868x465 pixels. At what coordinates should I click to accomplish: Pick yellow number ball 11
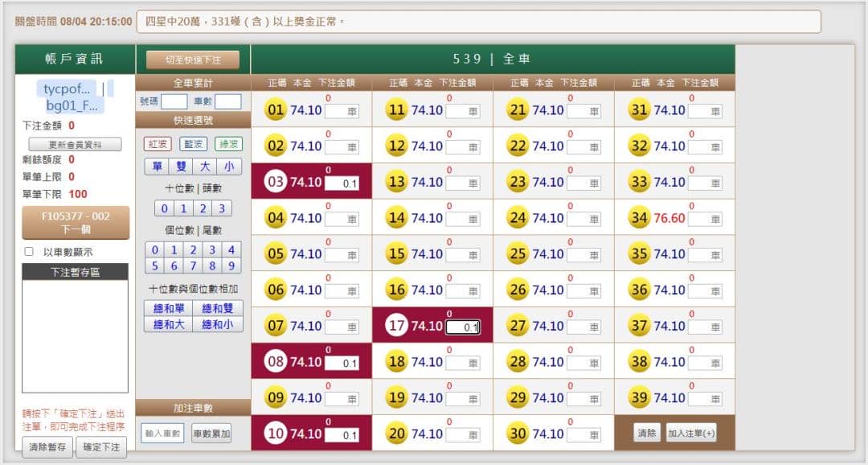coord(396,109)
